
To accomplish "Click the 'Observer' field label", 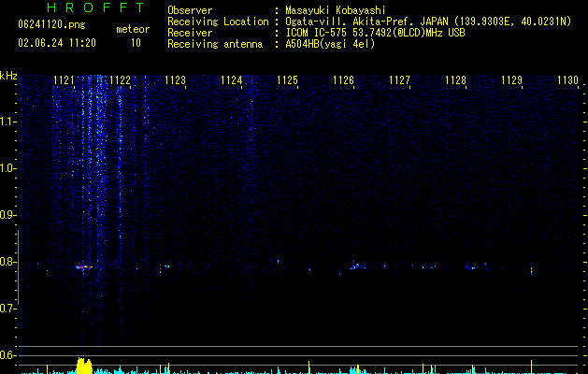I will (x=190, y=10).
